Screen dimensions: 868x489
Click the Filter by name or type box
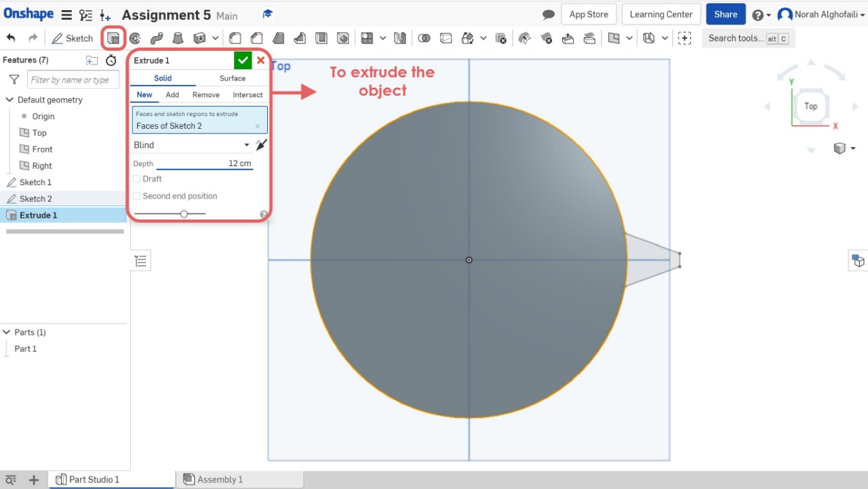[73, 80]
